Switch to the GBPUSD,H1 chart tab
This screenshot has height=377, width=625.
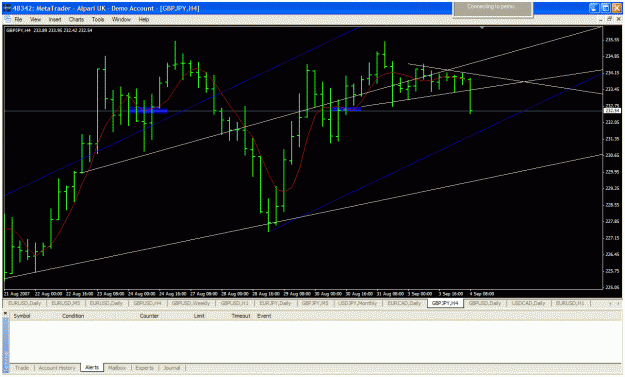pyautogui.click(x=234, y=303)
